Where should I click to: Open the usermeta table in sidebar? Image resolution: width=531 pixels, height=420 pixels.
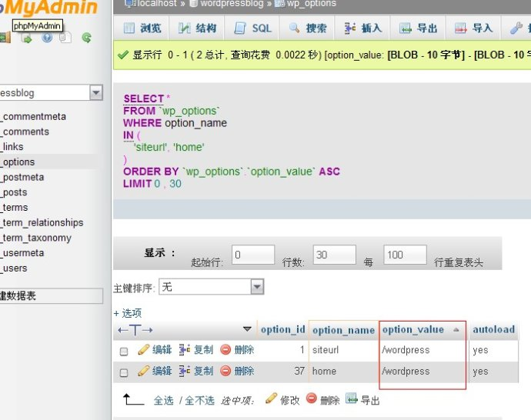(22, 253)
